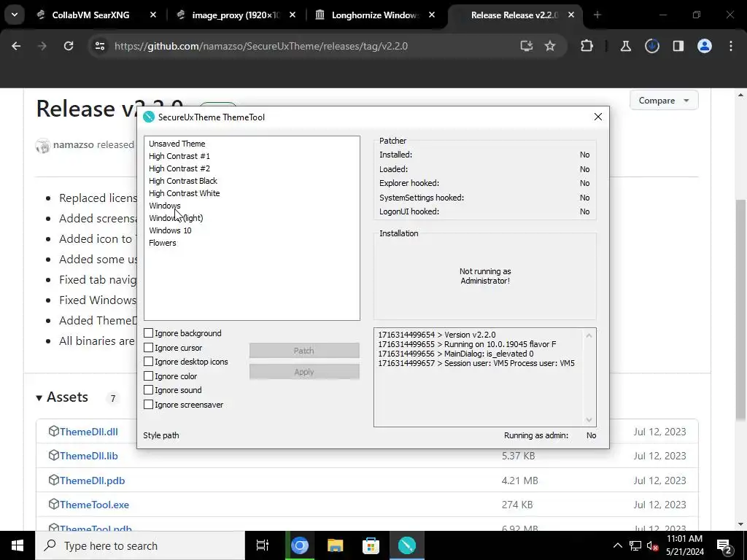
Task: Download ThemeDll.lib asset
Action: coord(88,456)
